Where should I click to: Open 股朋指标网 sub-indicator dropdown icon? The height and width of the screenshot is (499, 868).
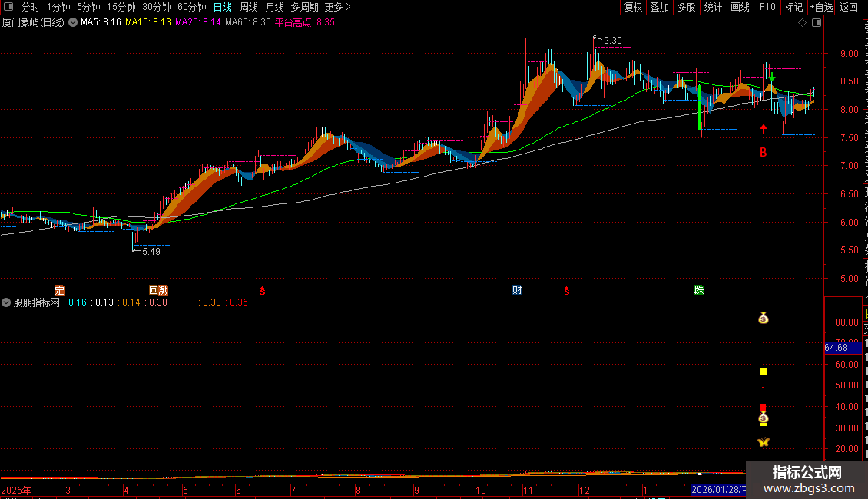pyautogui.click(x=6, y=302)
